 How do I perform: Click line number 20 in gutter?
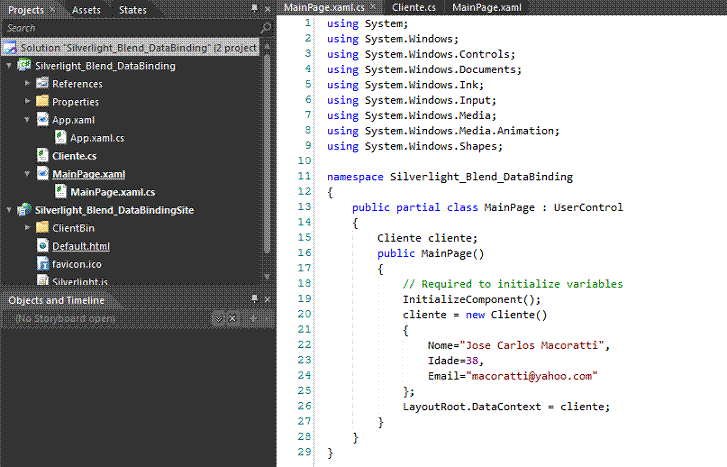tap(304, 314)
